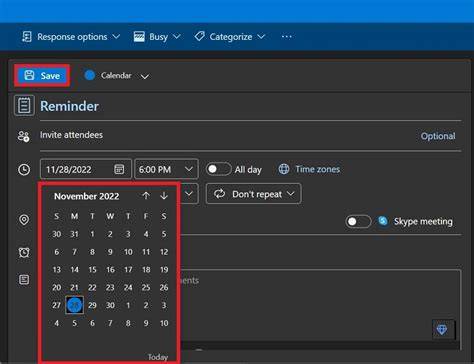Click the clock icon beside the date
Screen dimensions: 474x364
pos(24,169)
